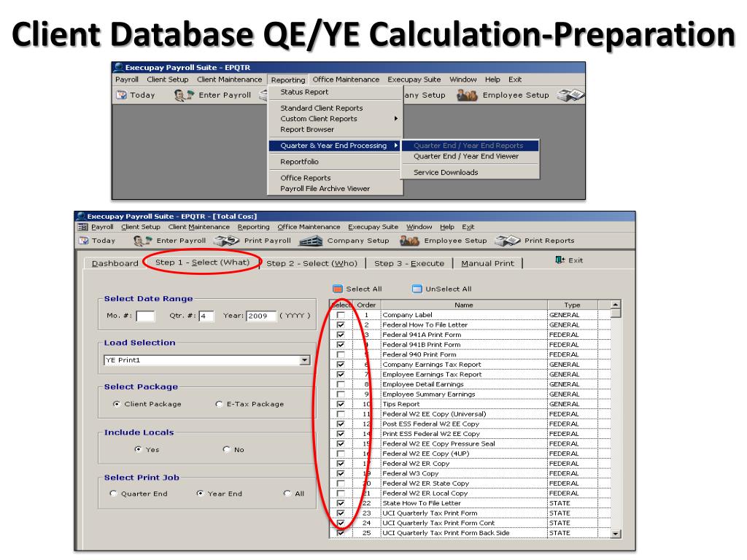The width and height of the screenshot is (747, 560).
Task: Click Enter Payroll icon in upper window
Action: point(184,96)
